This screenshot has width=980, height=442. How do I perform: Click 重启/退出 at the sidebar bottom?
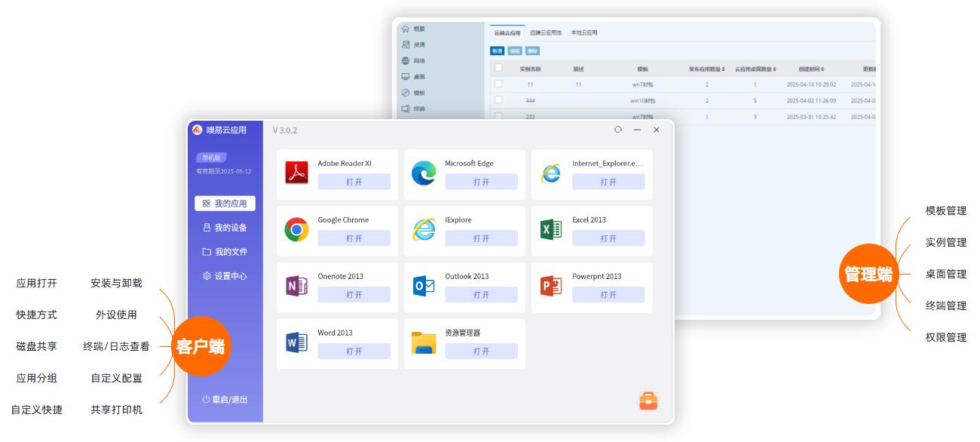point(225,400)
